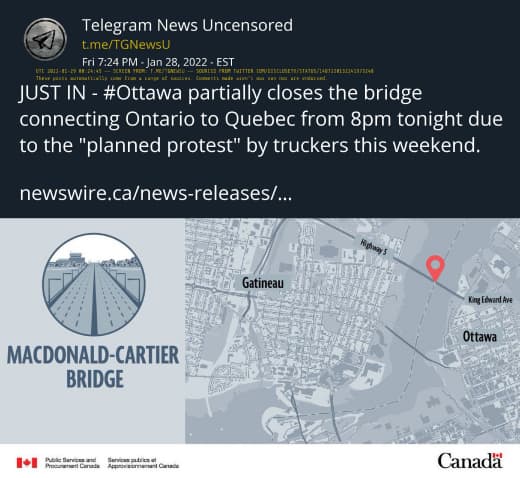This screenshot has width=520, height=478.
Task: Click the Gatineau label on the map
Action: pos(263,283)
